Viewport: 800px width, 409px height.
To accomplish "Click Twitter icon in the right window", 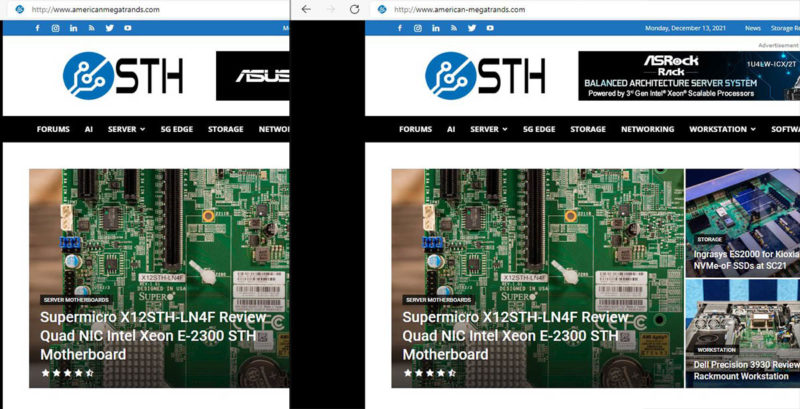I will click(471, 28).
